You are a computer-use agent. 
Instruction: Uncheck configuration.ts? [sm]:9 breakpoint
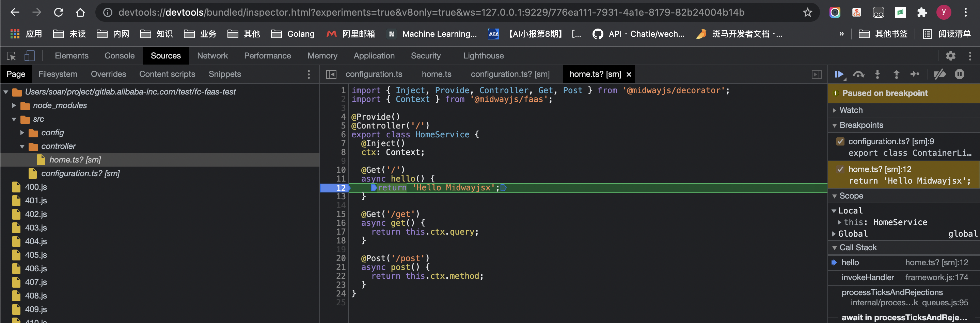[x=840, y=141]
